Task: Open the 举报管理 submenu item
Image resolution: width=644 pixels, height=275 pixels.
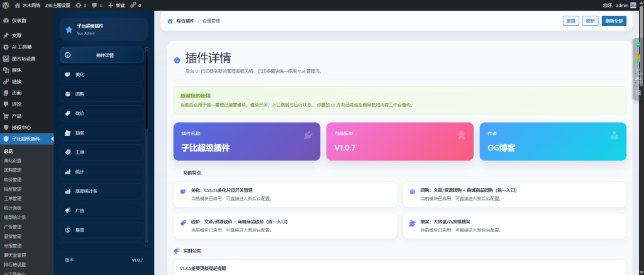Action: 13,246
